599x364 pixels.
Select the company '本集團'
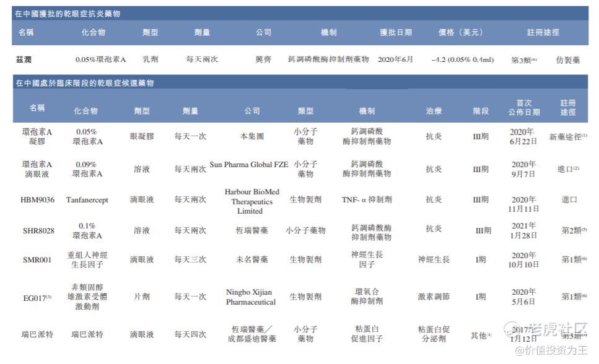point(251,136)
